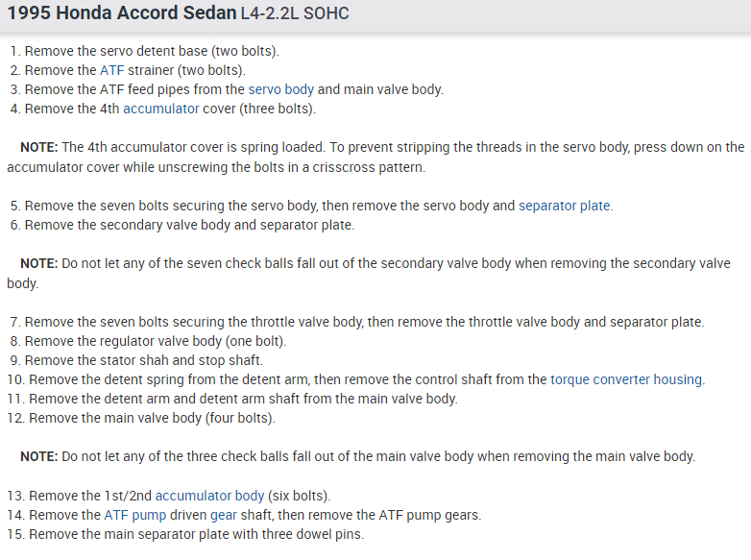Image resolution: width=751 pixels, height=560 pixels.
Task: Click the note about three check balls
Action: [x=357, y=456]
